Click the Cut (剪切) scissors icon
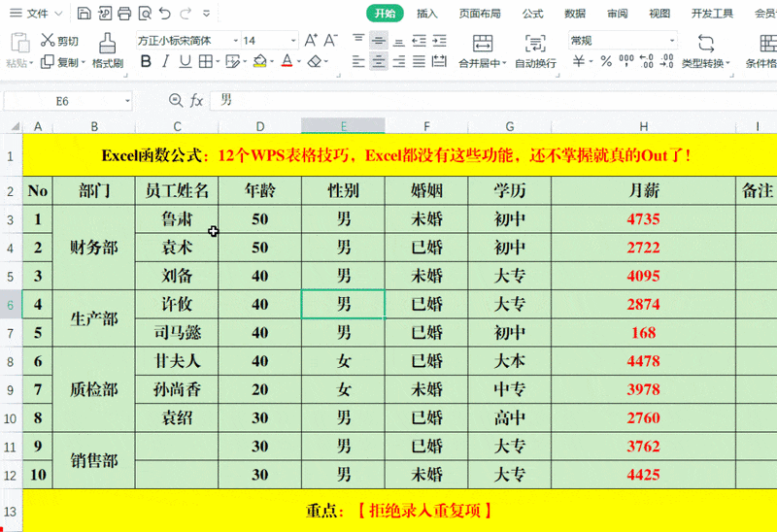The height and width of the screenshot is (532, 777). [x=48, y=41]
